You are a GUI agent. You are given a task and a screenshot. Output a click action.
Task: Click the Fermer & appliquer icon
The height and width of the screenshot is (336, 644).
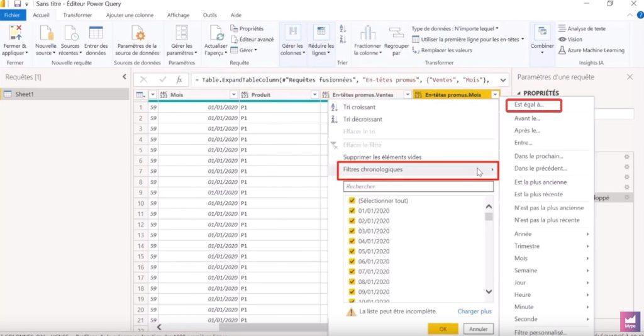15,33
